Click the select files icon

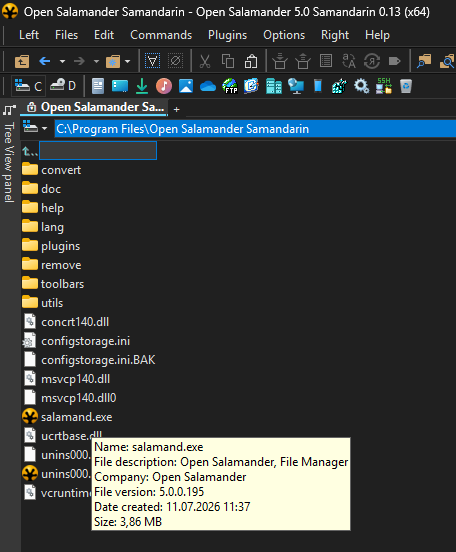coord(152,61)
